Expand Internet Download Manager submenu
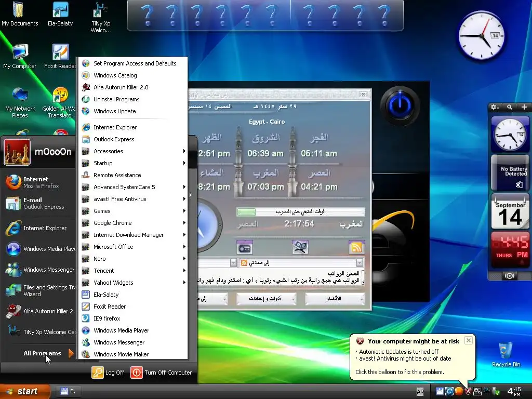The image size is (532, 399). (x=134, y=235)
